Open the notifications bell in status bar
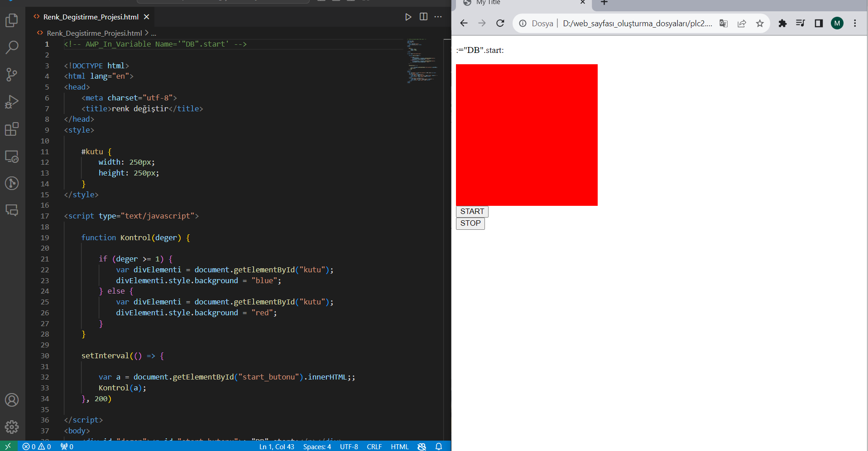The width and height of the screenshot is (868, 451). tap(439, 446)
